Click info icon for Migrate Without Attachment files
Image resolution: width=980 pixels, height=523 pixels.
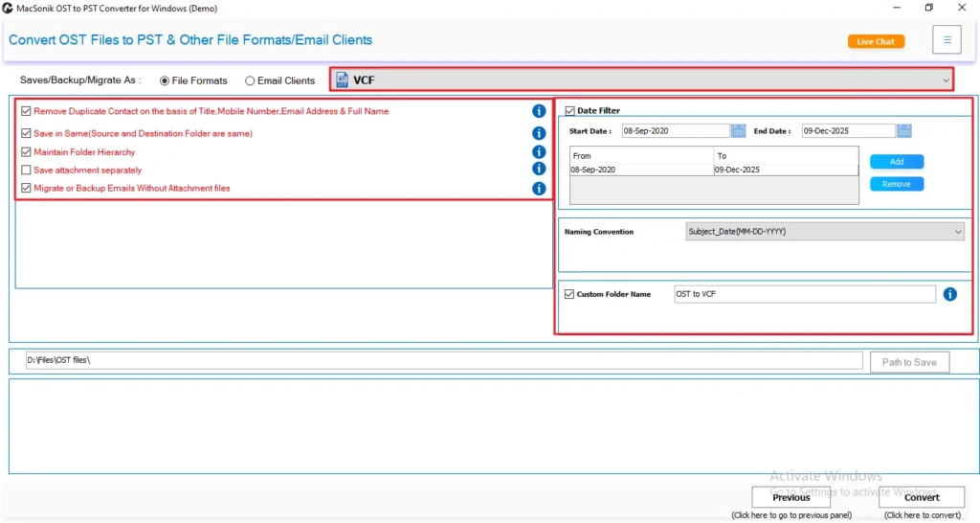click(539, 189)
